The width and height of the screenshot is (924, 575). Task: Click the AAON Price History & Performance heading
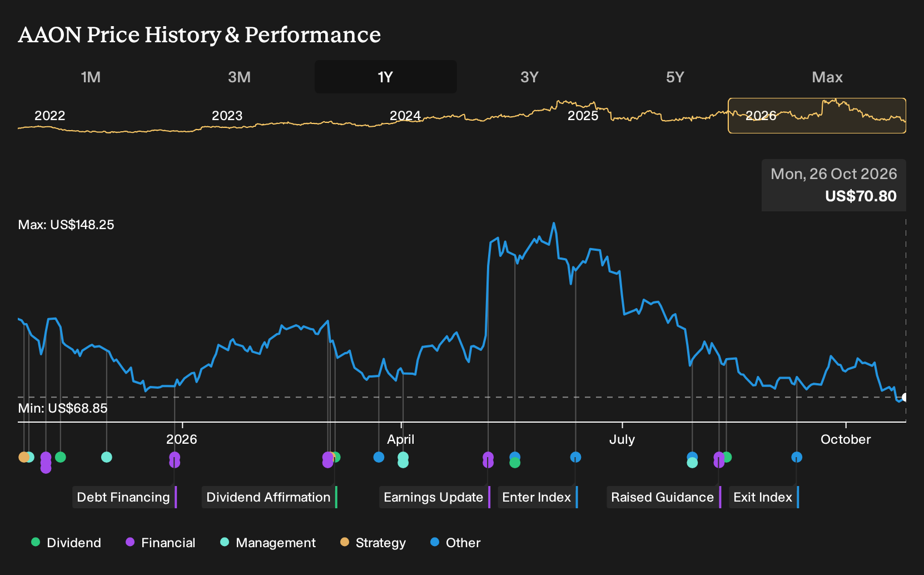[x=200, y=34]
